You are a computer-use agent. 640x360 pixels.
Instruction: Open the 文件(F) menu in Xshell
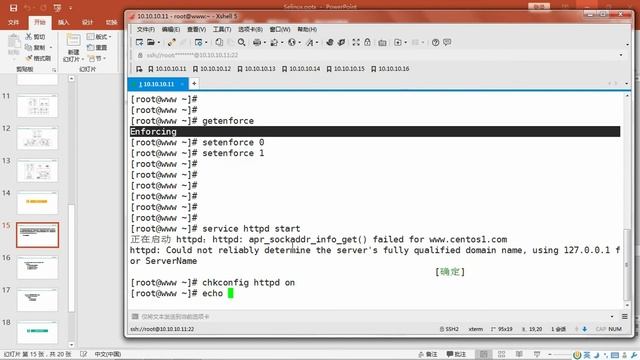coord(146,29)
